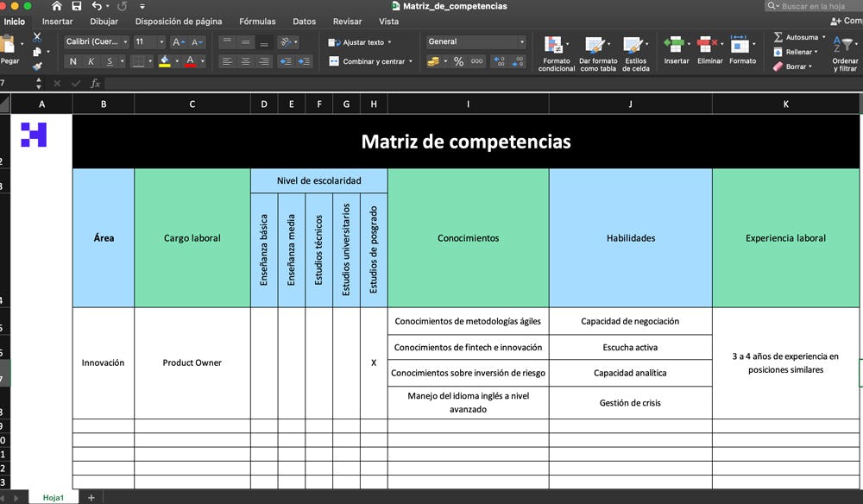The image size is (863, 504).
Task: Click the Buscar en la hoja search field
Action: coord(811,5)
